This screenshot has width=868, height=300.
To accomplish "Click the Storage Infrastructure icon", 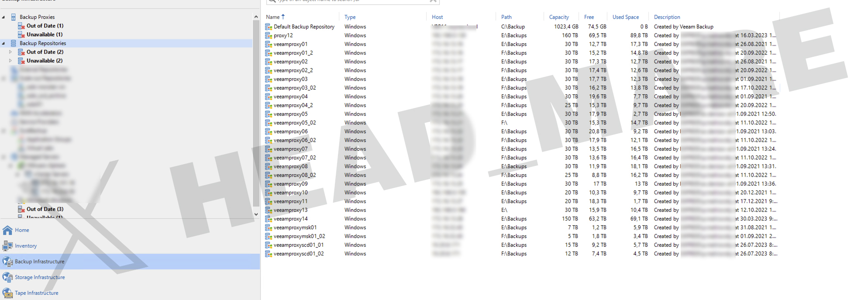I will pos(7,277).
